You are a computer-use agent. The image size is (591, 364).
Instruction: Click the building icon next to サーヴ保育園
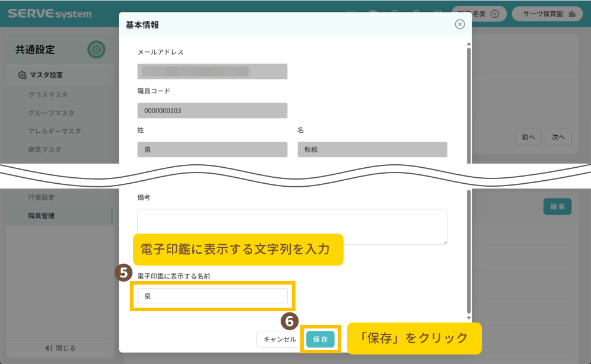click(x=572, y=14)
